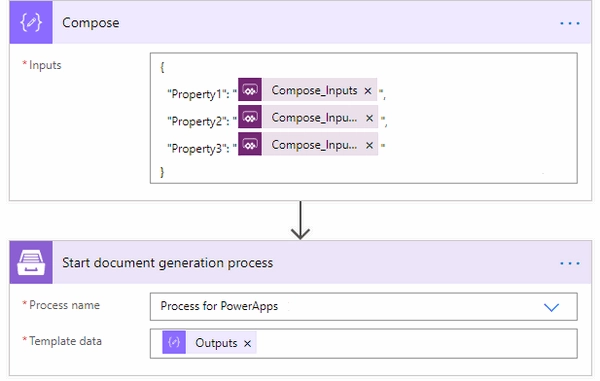600x381 pixels.
Task: Open the Compose action ellipsis menu
Action: pos(569,23)
